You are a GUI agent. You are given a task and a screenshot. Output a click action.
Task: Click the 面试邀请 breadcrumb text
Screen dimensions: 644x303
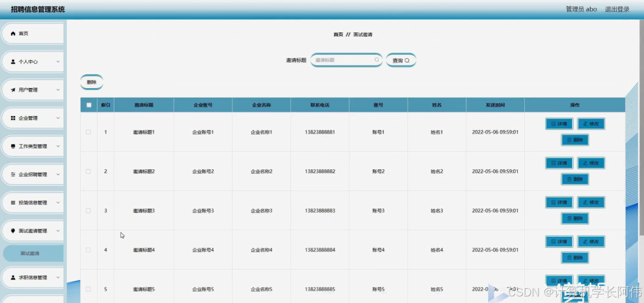coord(363,34)
